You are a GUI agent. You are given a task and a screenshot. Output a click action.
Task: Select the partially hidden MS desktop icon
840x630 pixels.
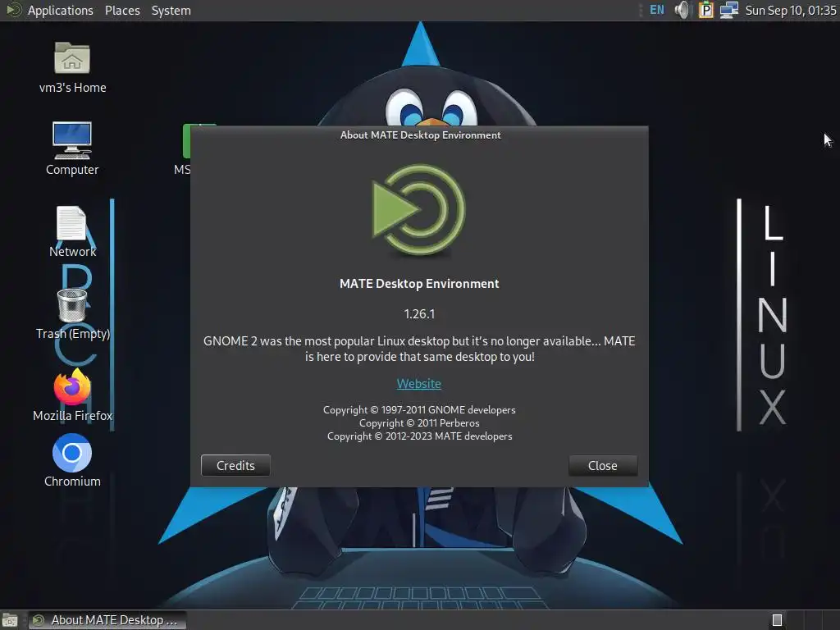[x=186, y=149]
